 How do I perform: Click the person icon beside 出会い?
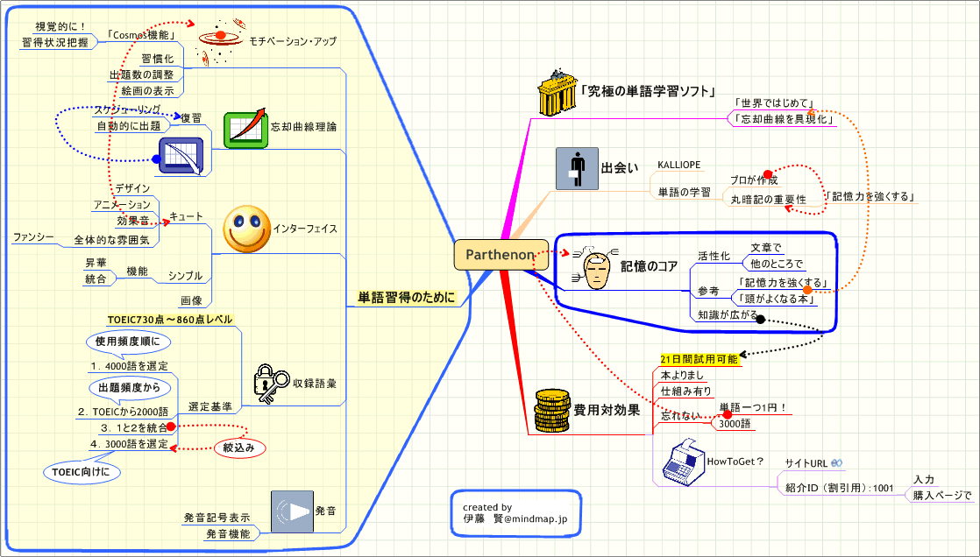(x=576, y=168)
